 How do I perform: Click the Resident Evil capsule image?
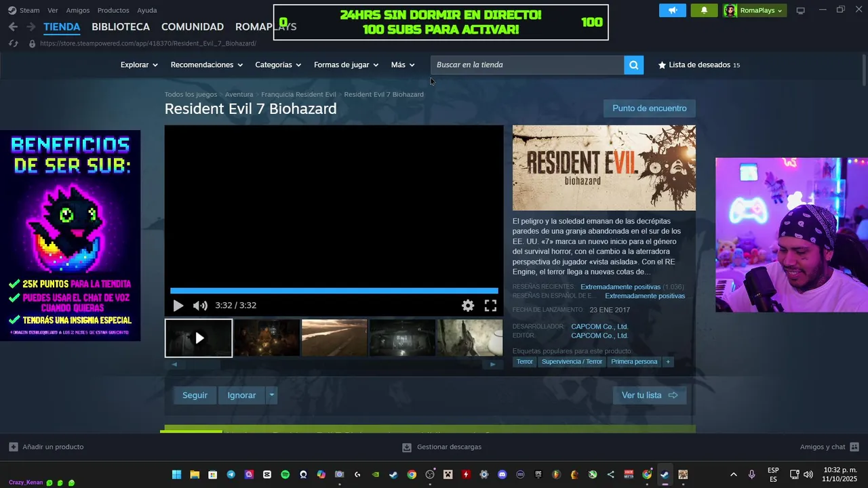pos(604,167)
